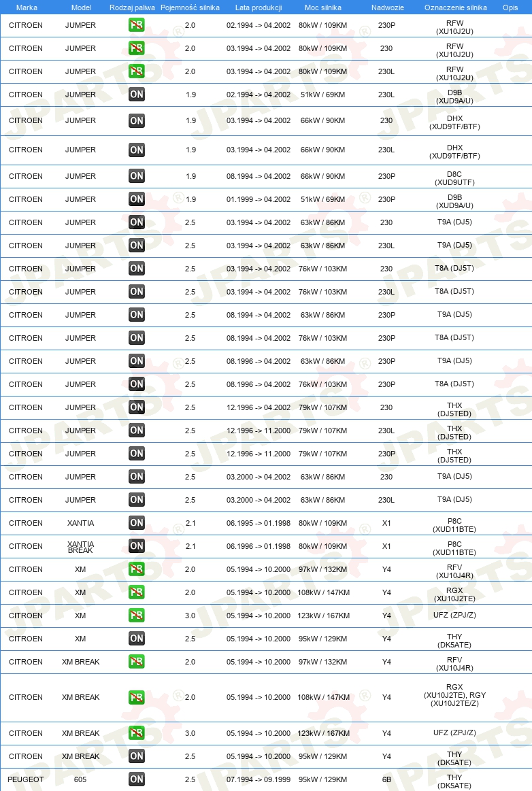Screen dimensions: 532x791
Task: Select the 06.1995 -> 01.1998 production years cell
Action: pos(259,523)
